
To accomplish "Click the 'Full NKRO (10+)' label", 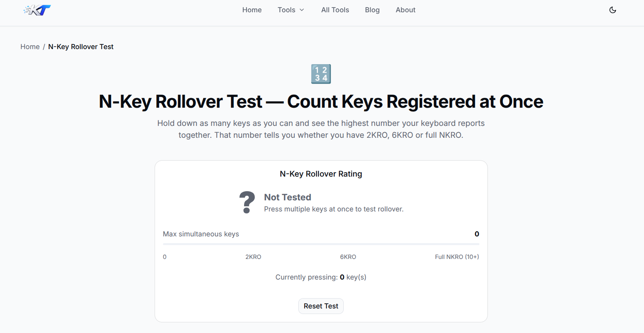I will click(457, 257).
